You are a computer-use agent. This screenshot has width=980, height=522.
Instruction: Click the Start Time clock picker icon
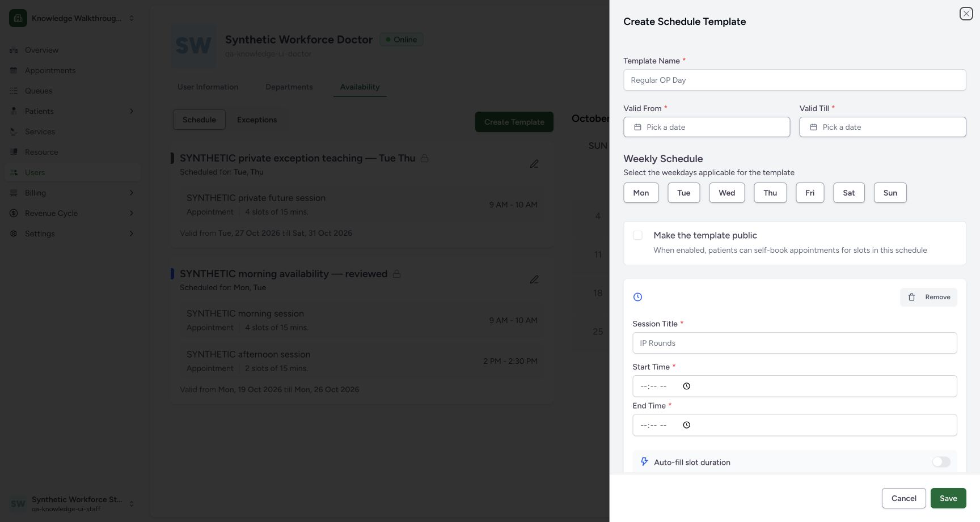coord(687,386)
